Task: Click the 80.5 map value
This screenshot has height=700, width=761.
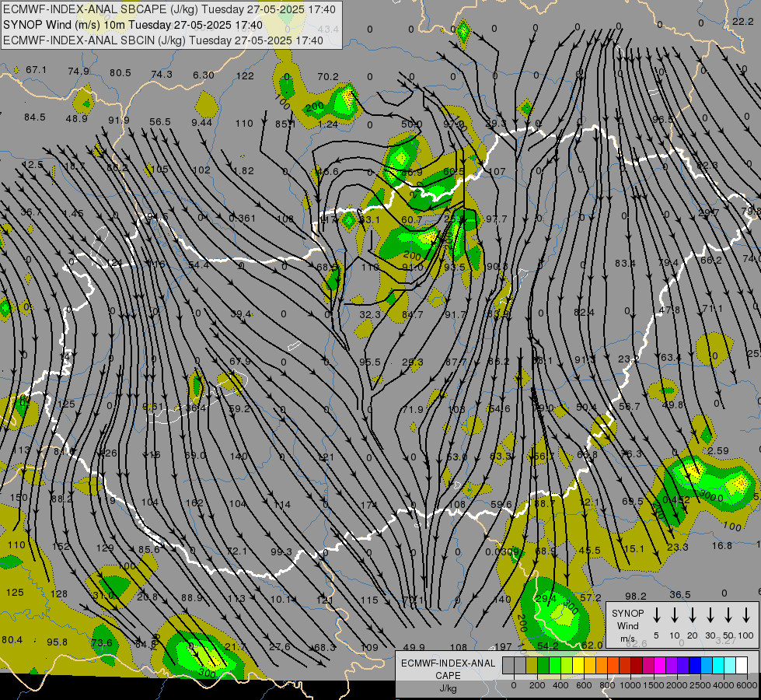Action: pos(120,73)
